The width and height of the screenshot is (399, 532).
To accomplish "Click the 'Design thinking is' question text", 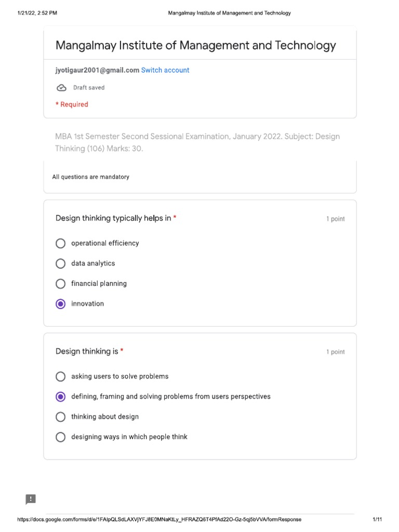I will tap(87, 351).
